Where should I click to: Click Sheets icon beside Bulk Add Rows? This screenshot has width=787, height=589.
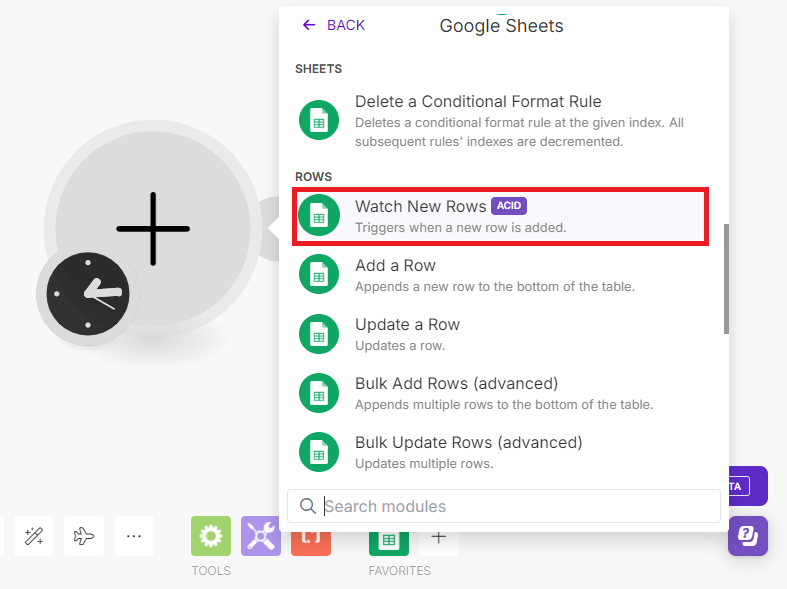319,393
